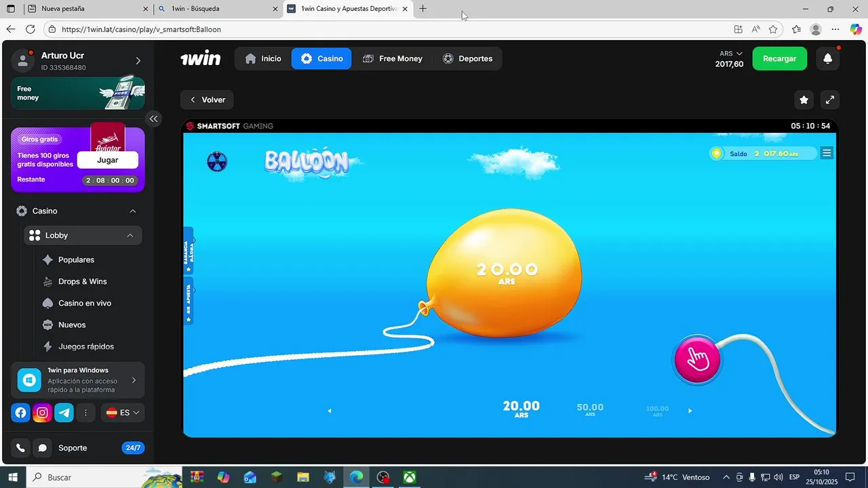Screen dimensions: 868x488
Task: Open new browser tab
Action: click(x=422, y=9)
